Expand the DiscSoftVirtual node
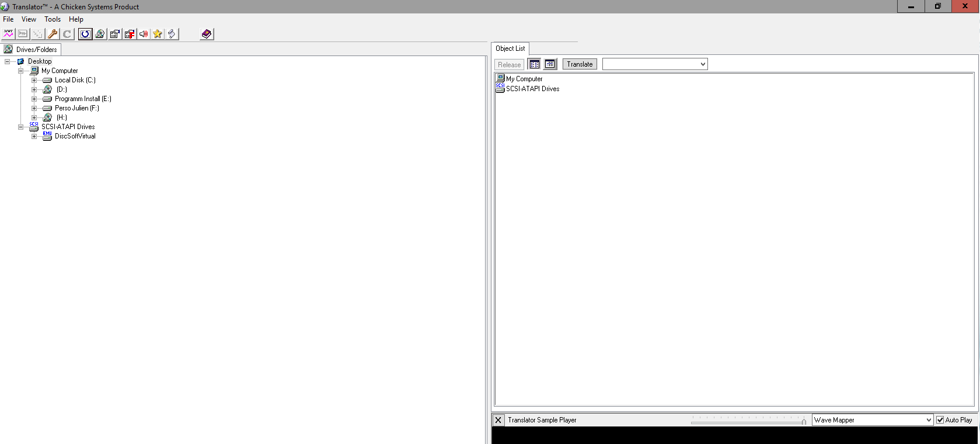The width and height of the screenshot is (980, 444). (34, 136)
